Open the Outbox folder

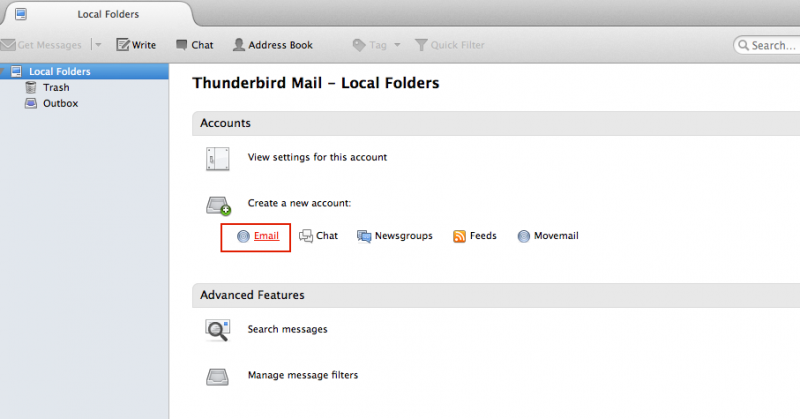pos(60,103)
